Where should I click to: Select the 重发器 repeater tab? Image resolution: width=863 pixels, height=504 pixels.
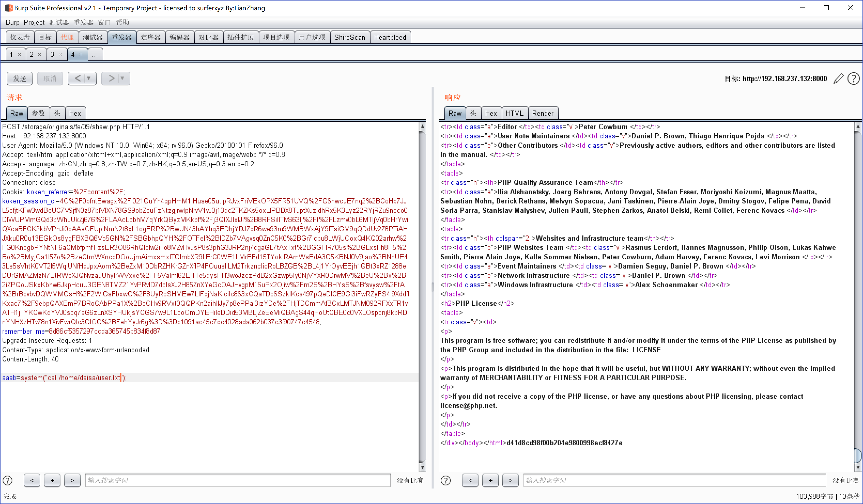[x=122, y=37]
